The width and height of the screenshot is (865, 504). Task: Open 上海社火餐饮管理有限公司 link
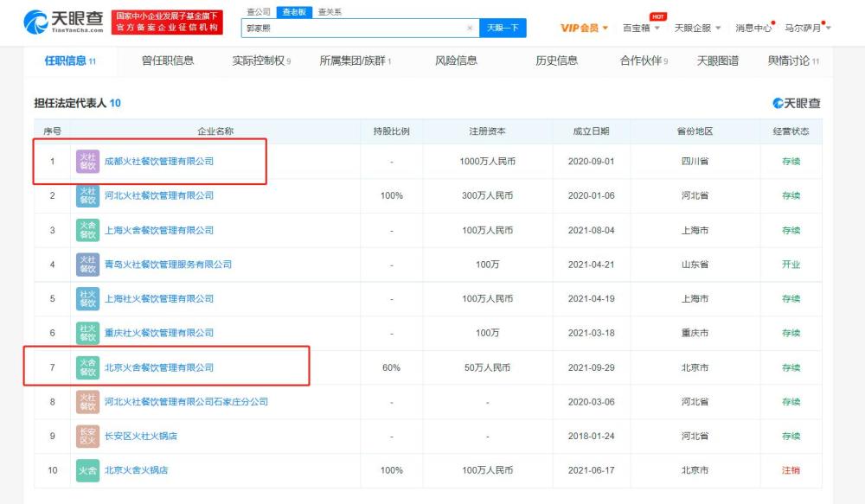click(x=159, y=299)
